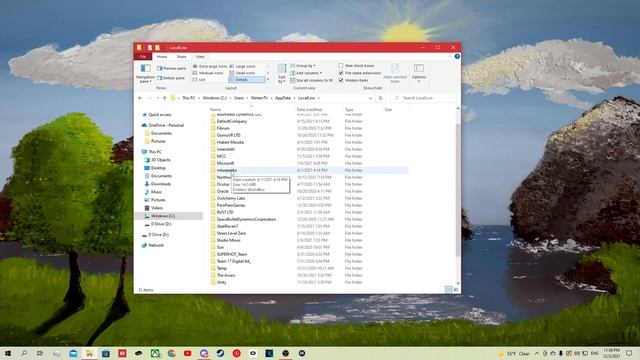Open the Sort by menu
Image resolution: width=640 pixels, height=360 pixels.
[x=282, y=73]
